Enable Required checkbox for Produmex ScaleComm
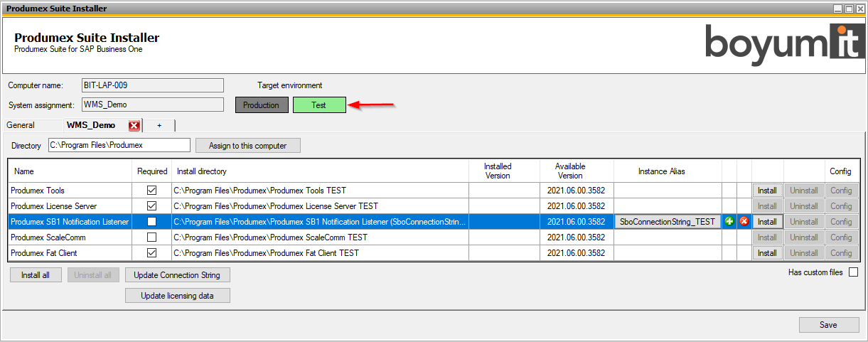The width and height of the screenshot is (868, 342). coord(151,237)
